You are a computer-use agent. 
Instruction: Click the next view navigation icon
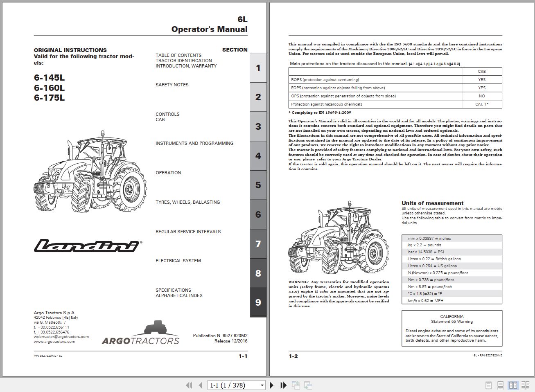point(308,385)
